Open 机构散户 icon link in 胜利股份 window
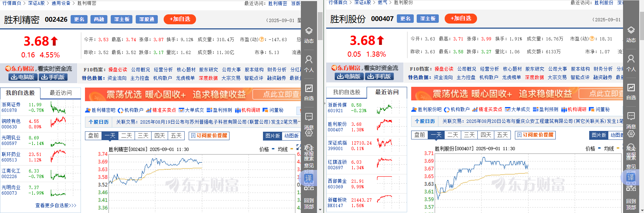Viewport: 644px width, 213px height. (457, 109)
